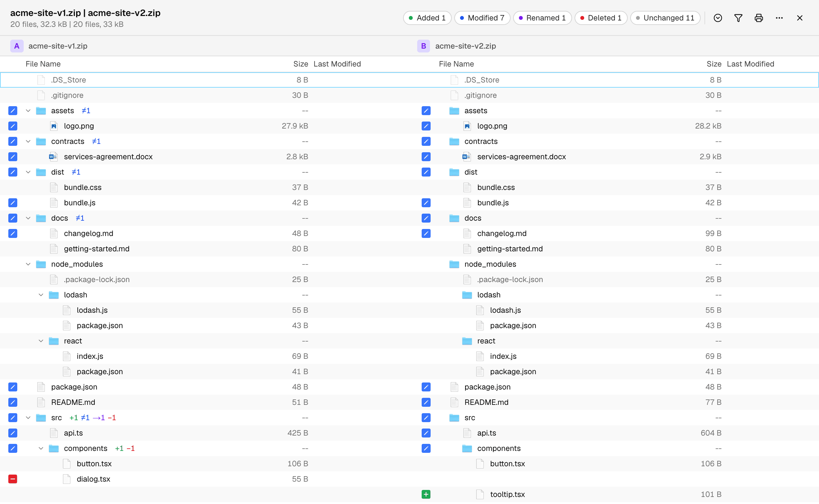This screenshot has height=504, width=819.
Task: Toggle modified marker for README.md in archive B
Action: (426, 402)
